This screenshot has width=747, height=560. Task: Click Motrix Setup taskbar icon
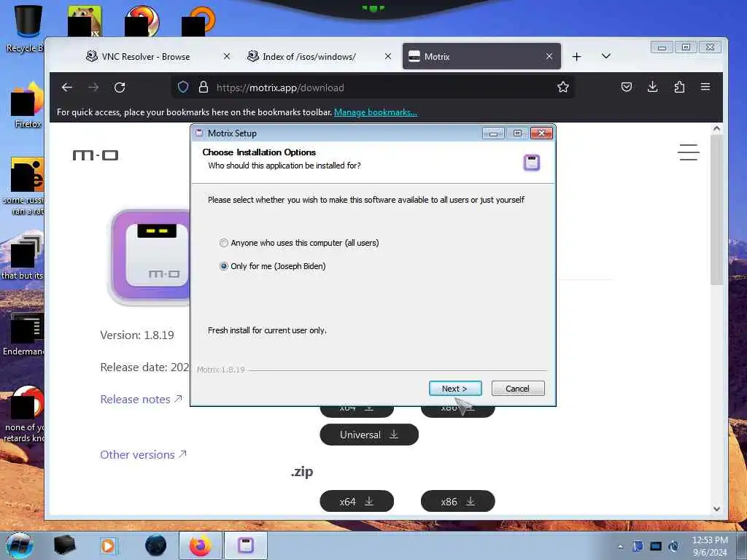click(x=246, y=545)
